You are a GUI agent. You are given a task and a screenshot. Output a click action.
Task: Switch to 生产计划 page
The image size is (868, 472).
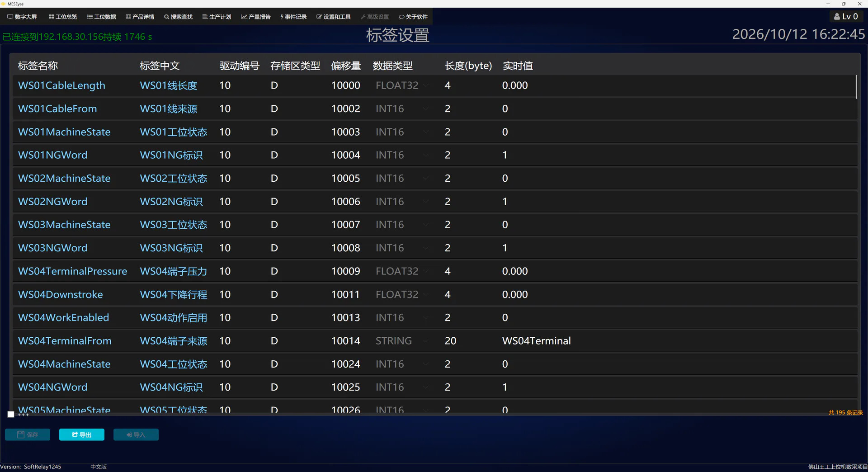tap(217, 17)
